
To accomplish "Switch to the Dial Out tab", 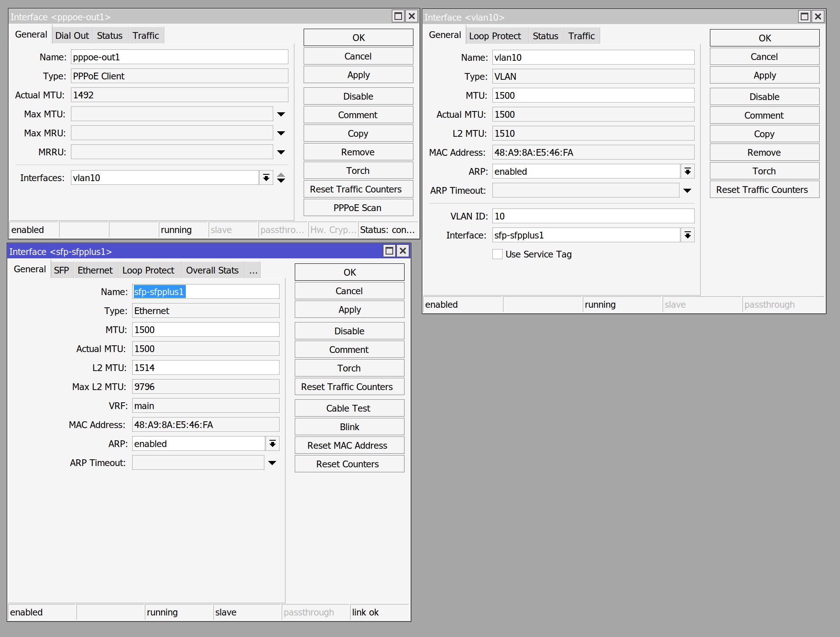I will [x=72, y=35].
